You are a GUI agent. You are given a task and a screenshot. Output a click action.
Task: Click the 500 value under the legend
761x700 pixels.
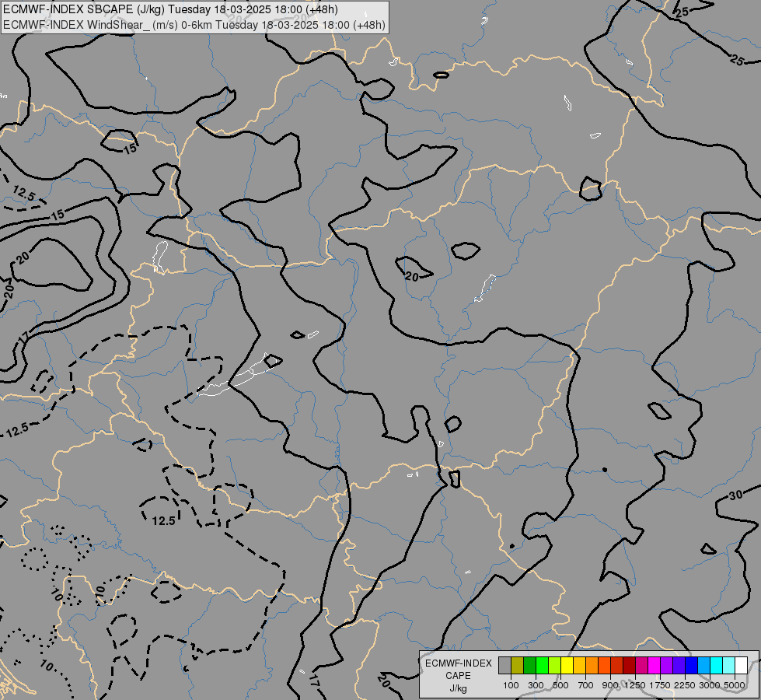pos(560,685)
